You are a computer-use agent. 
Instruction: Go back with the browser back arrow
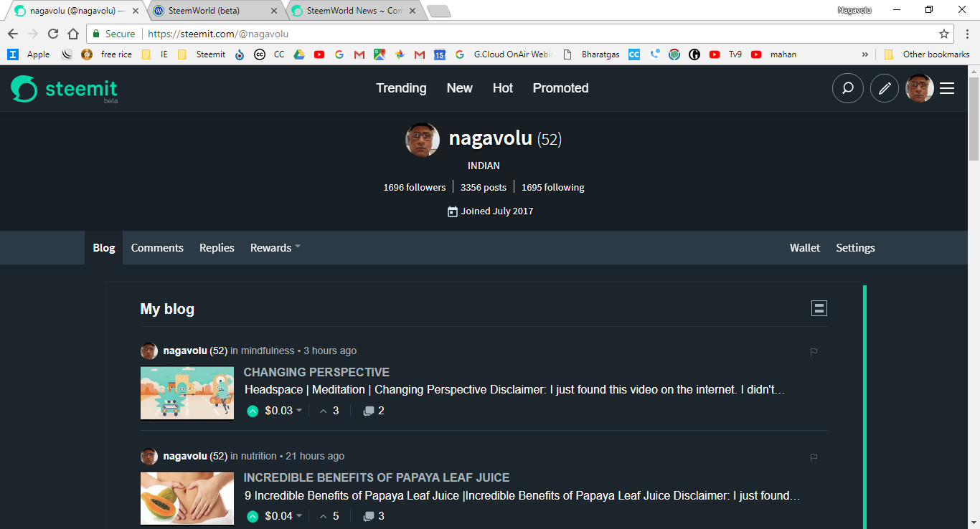(x=13, y=34)
